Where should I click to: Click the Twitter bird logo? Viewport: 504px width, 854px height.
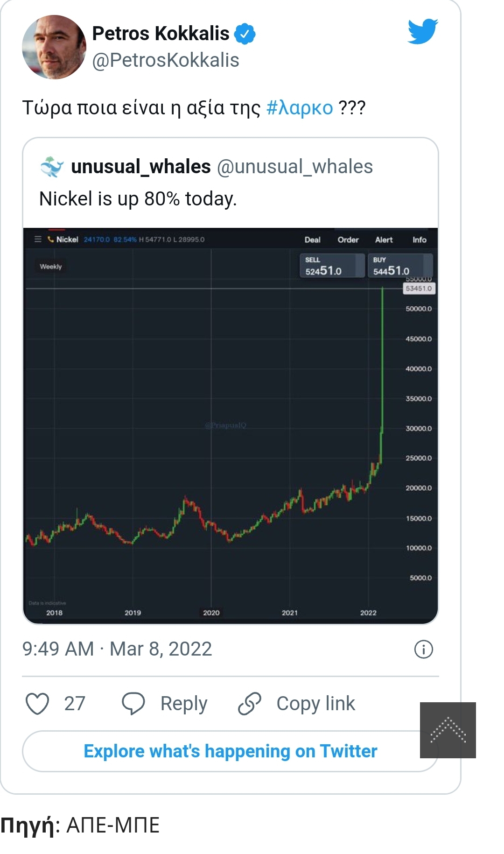tap(422, 31)
